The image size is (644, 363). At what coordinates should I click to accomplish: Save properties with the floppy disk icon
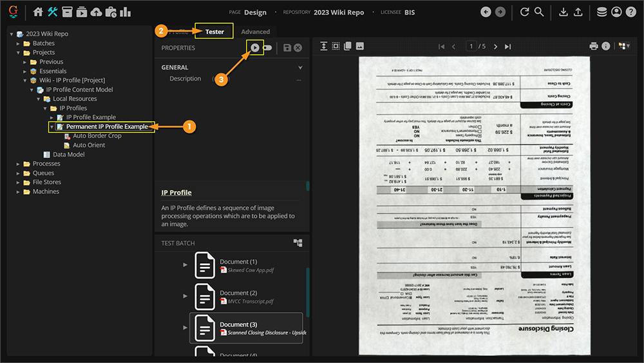click(x=287, y=48)
